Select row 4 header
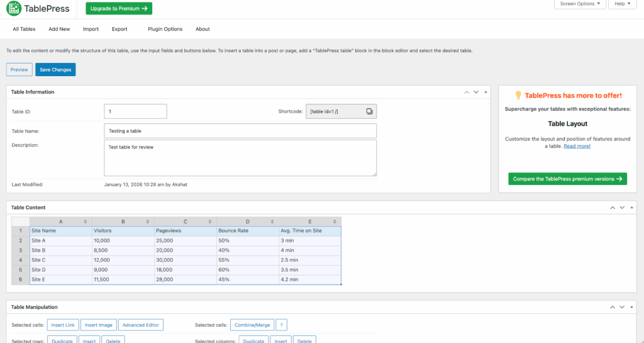Screen dimensions: 644x343 (21, 260)
